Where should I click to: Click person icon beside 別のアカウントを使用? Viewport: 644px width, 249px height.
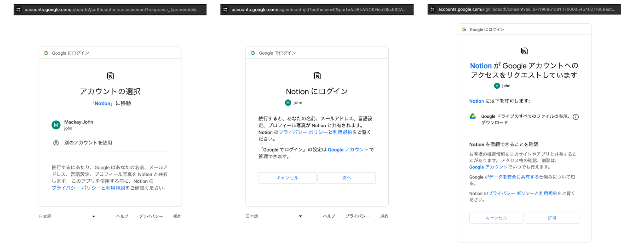tap(56, 143)
